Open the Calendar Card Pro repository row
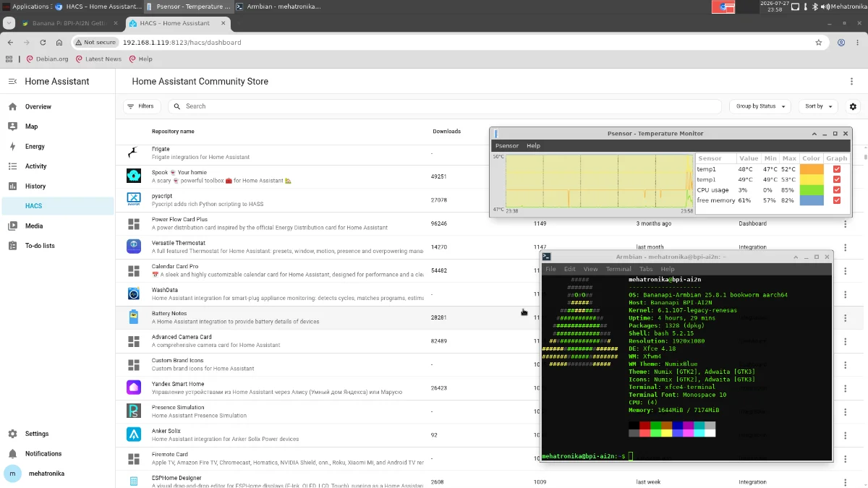 point(490,270)
